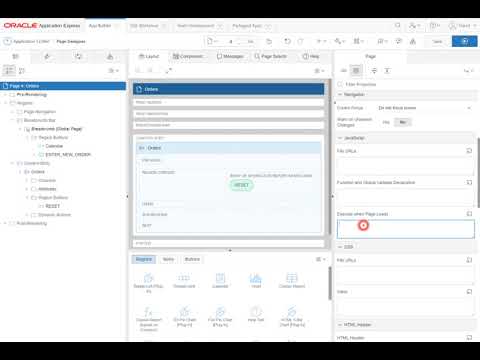Click the Save button
This screenshot has width=480, height=360.
coord(437,41)
